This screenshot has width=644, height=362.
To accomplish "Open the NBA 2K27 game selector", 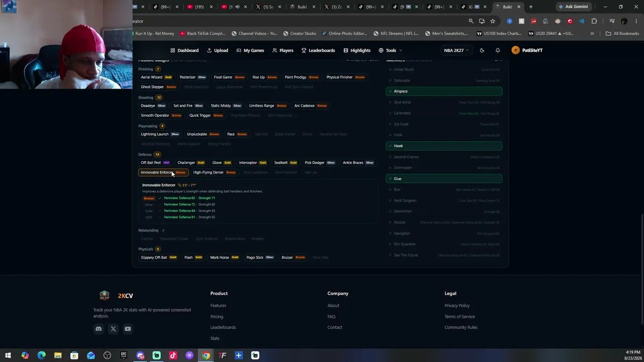I will [x=456, y=50].
